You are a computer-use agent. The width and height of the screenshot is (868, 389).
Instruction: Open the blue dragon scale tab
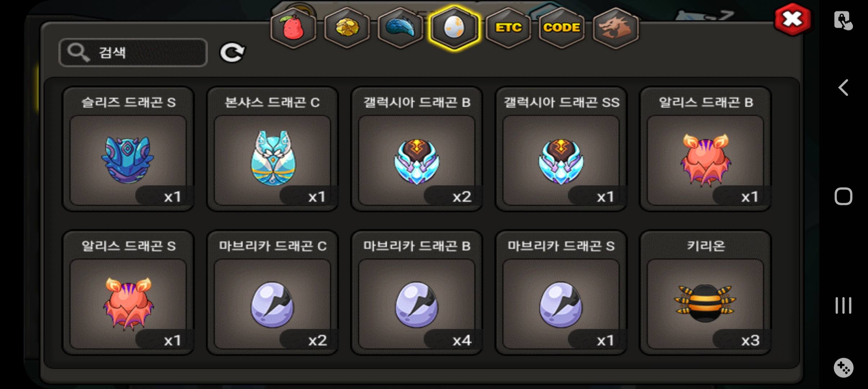point(400,28)
